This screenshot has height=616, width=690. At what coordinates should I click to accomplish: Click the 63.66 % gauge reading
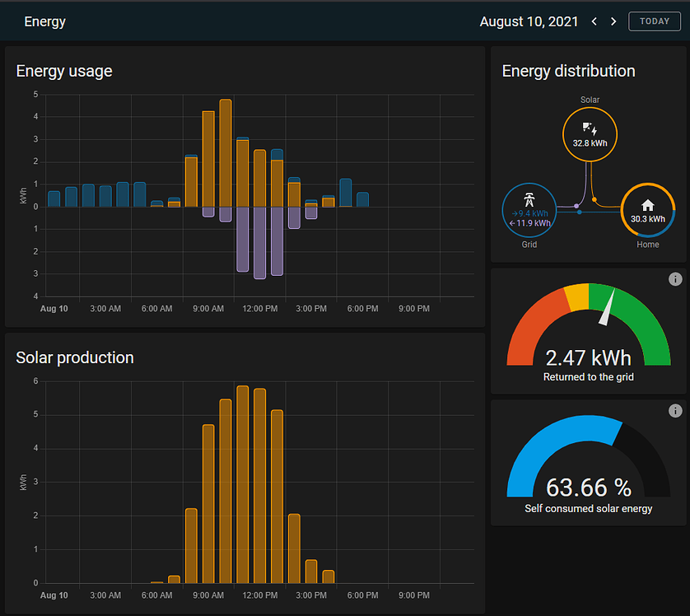click(588, 488)
